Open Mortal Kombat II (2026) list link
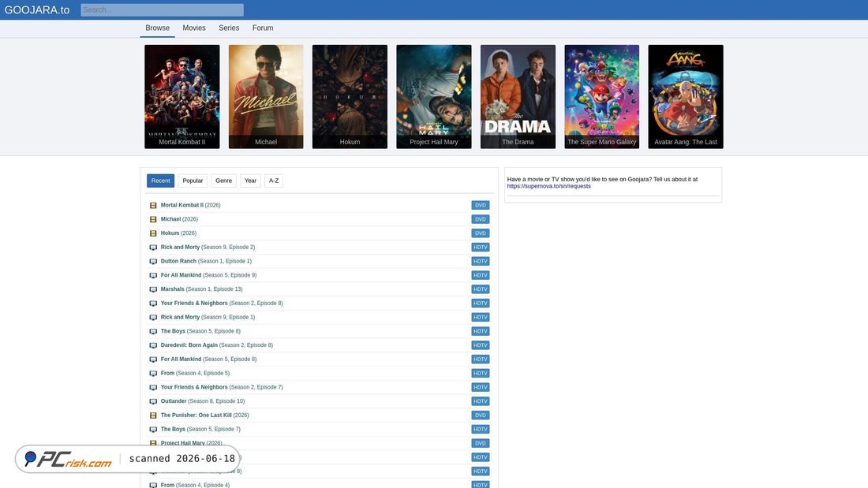This screenshot has width=868, height=488. [x=190, y=205]
